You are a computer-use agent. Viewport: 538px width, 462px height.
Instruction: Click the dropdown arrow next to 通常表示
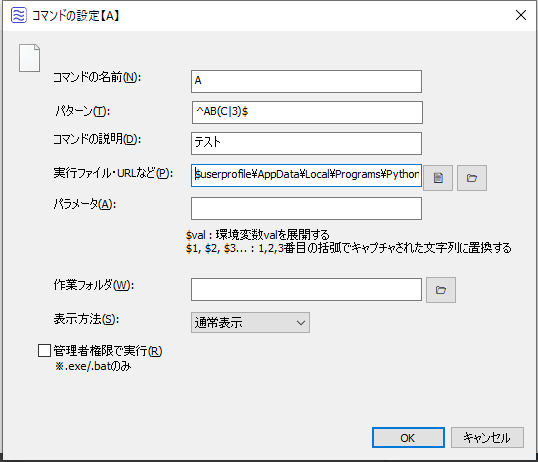click(x=301, y=323)
